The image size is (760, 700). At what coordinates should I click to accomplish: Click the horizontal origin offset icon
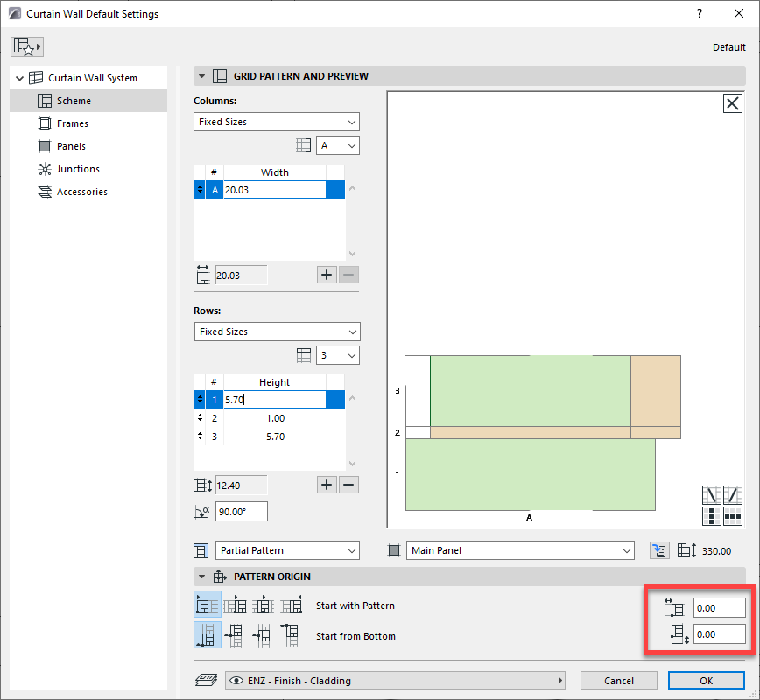(673, 607)
